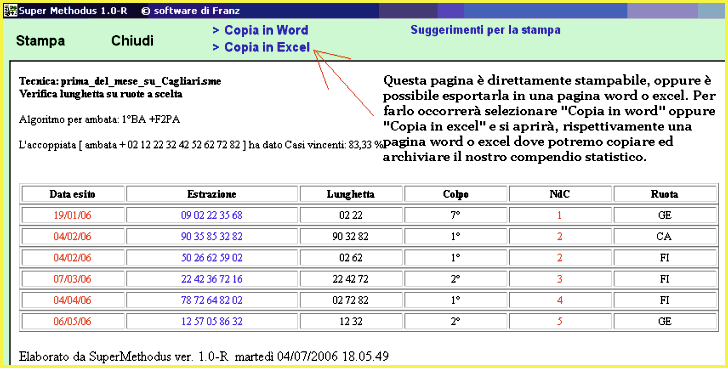Click the lunghetta cell 22 42 72
Viewport: 728px width, 368px height.
(351, 279)
